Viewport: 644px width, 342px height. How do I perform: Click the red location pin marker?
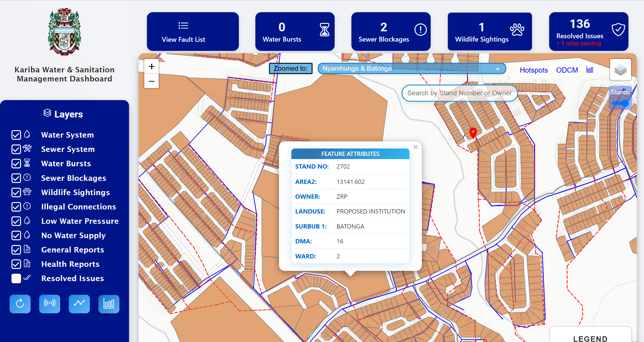click(x=473, y=132)
